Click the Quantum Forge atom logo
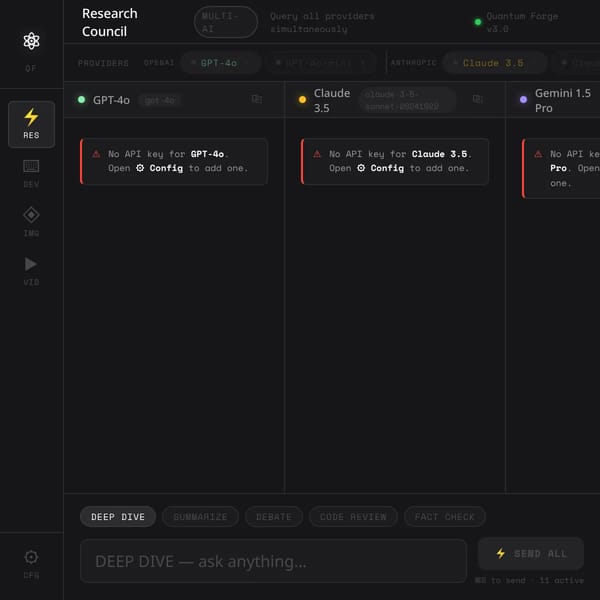Screen dimensions: 600x600 31,41
